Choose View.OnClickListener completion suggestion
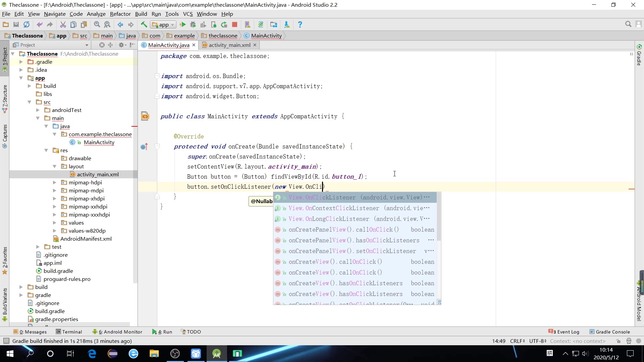Screen dimensions: 644x362 pos(355,197)
